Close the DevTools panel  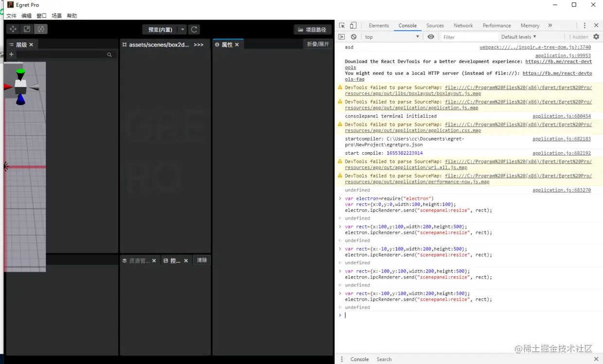pos(596,26)
